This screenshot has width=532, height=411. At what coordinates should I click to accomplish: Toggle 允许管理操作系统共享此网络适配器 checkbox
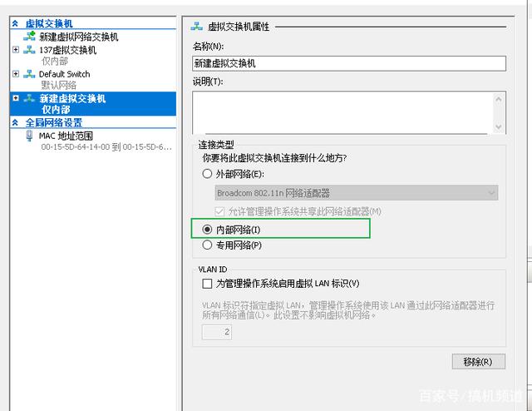pyautogui.click(x=219, y=211)
